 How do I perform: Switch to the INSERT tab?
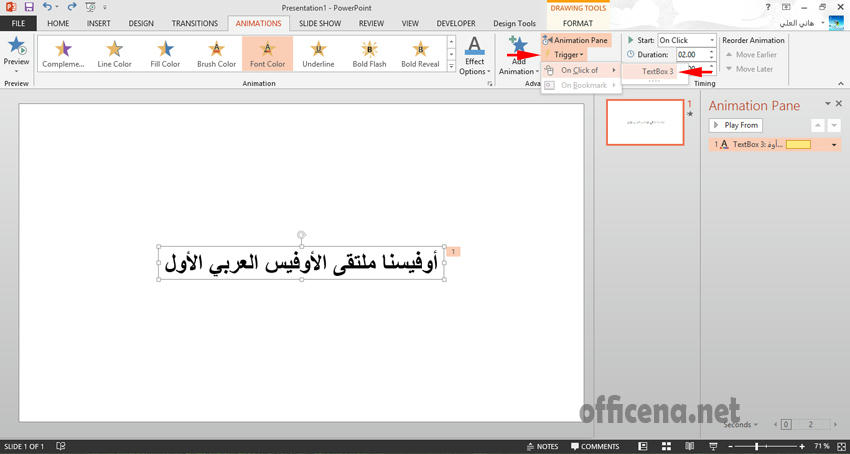[x=98, y=23]
